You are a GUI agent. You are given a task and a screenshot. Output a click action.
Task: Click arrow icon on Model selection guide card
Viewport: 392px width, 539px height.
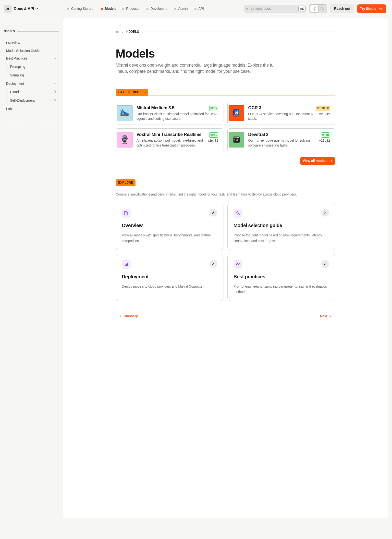pyautogui.click(x=325, y=213)
